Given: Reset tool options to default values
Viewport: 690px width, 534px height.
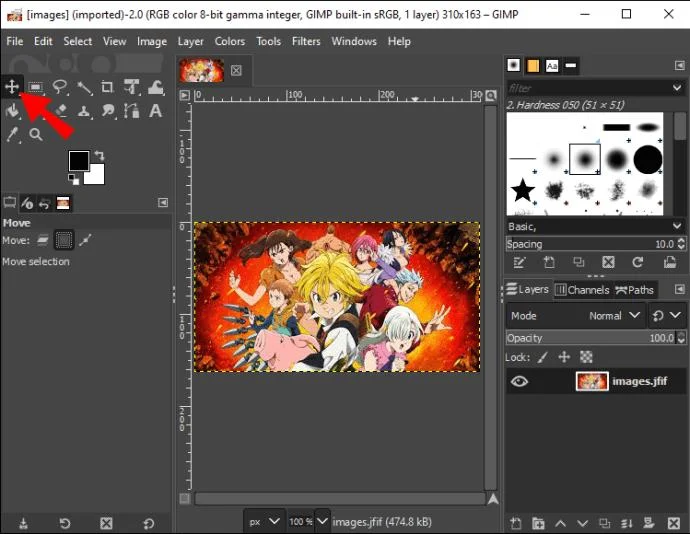Looking at the screenshot, I should (148, 523).
